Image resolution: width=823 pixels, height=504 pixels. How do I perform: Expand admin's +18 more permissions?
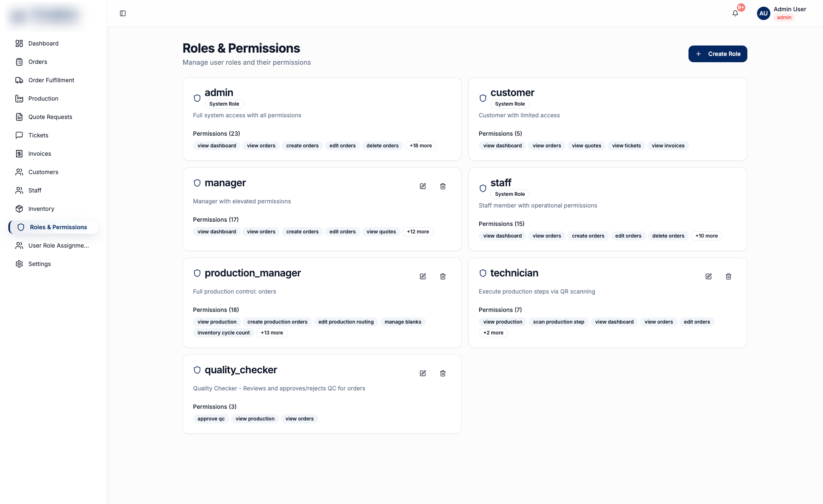coord(421,146)
